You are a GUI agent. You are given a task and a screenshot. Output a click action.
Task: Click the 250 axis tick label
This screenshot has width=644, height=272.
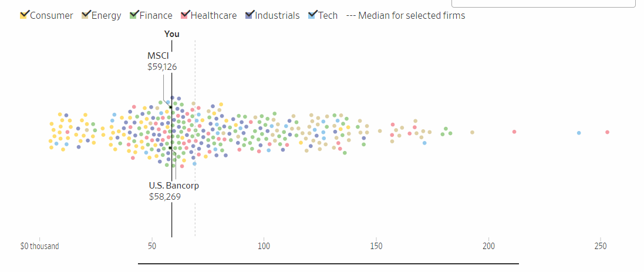(x=600, y=246)
